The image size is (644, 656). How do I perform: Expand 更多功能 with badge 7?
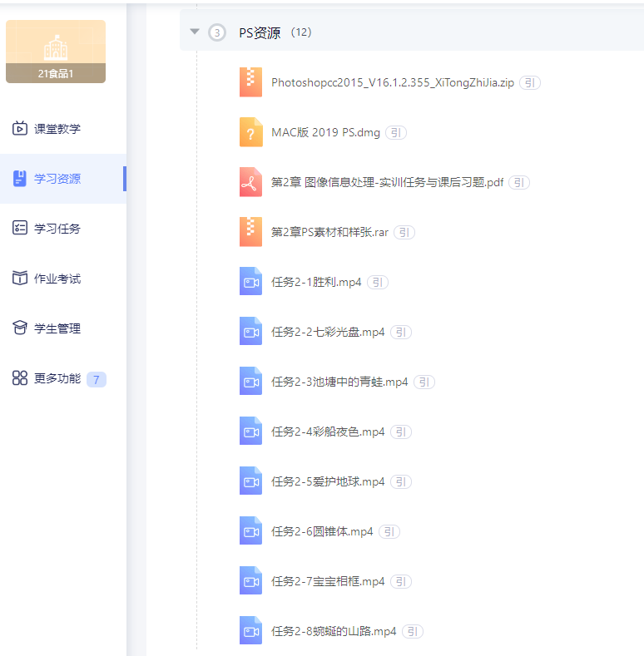pos(57,378)
